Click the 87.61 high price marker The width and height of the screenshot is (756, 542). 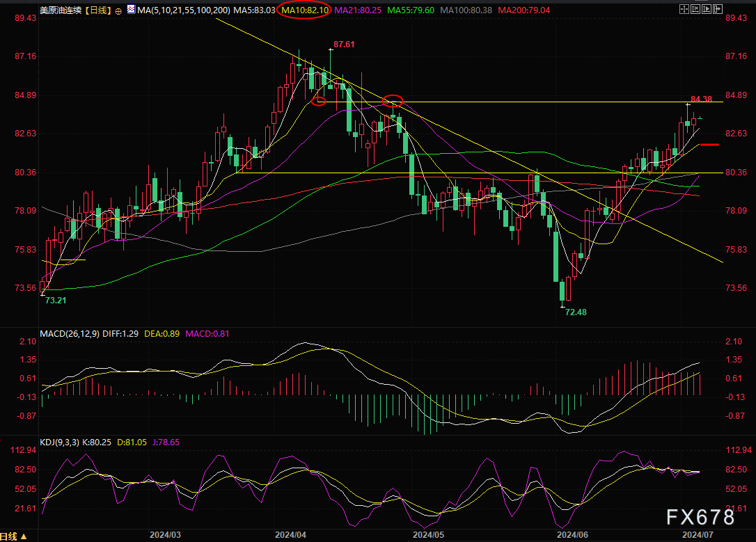pyautogui.click(x=344, y=44)
